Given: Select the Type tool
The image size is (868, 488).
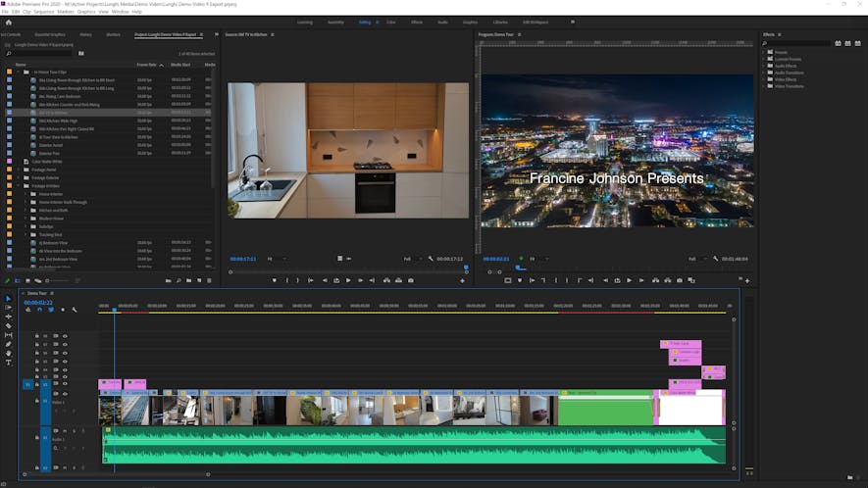Looking at the screenshot, I should click(9, 363).
